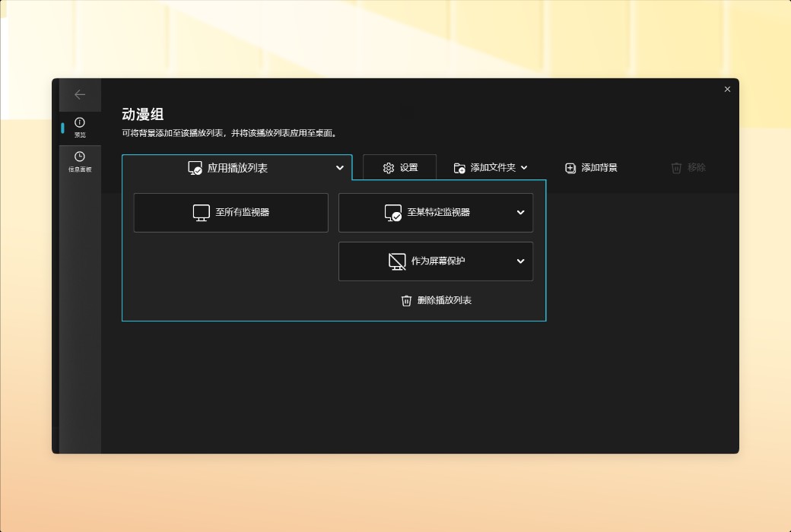Image resolution: width=791 pixels, height=532 pixels.
Task: Click the back arrow to return
Action: 81,94
